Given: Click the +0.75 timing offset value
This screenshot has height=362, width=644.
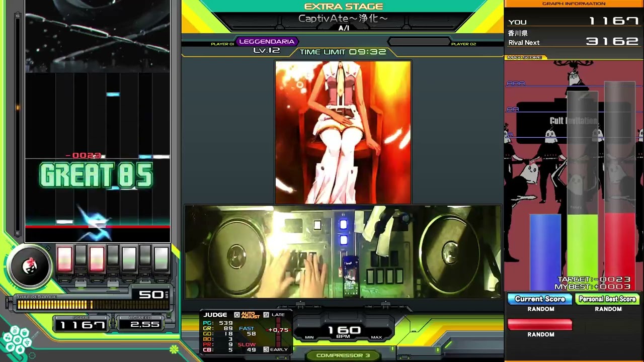Looking at the screenshot, I should 278,330.
